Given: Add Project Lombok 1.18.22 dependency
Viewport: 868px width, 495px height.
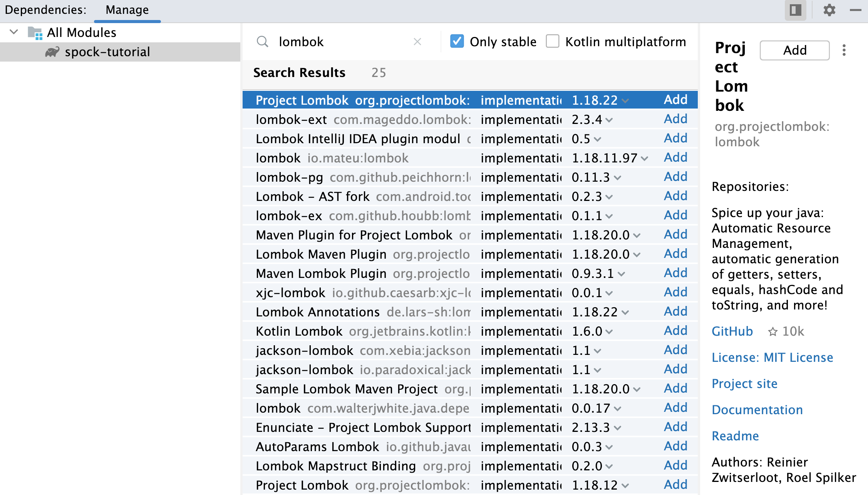Looking at the screenshot, I should (675, 100).
